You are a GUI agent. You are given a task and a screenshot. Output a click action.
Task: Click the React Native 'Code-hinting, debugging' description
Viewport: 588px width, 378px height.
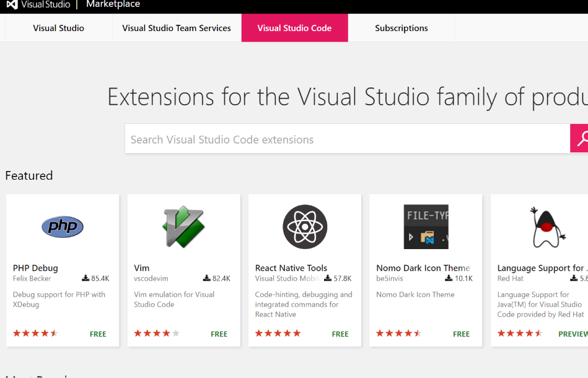click(304, 304)
